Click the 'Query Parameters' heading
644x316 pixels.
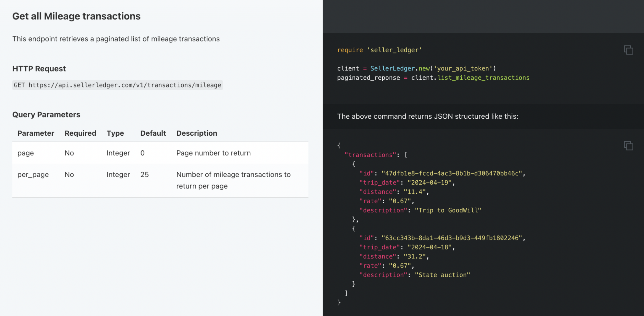[46, 115]
